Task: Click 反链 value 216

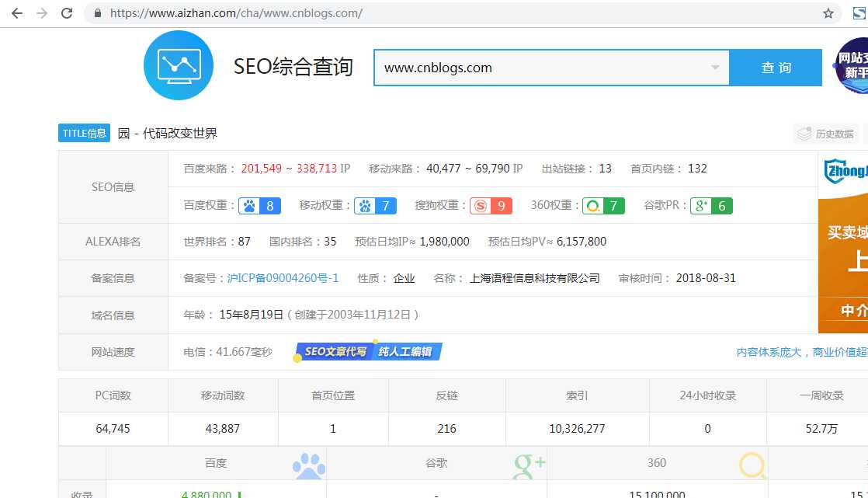Action: [446, 429]
